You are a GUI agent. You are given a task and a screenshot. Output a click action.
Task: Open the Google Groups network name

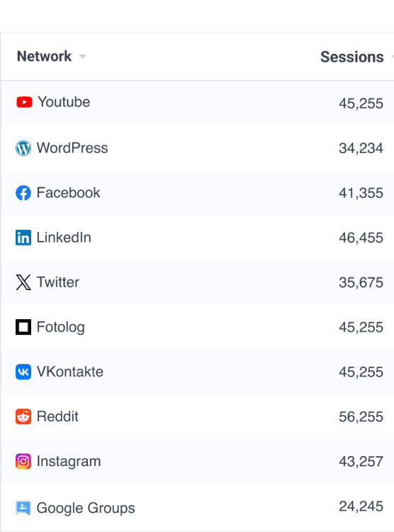click(86, 509)
